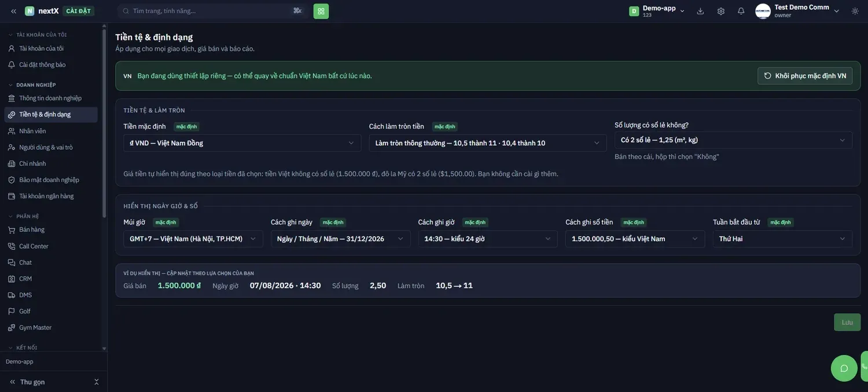
Task: Click the download icon in header
Action: 701,11
